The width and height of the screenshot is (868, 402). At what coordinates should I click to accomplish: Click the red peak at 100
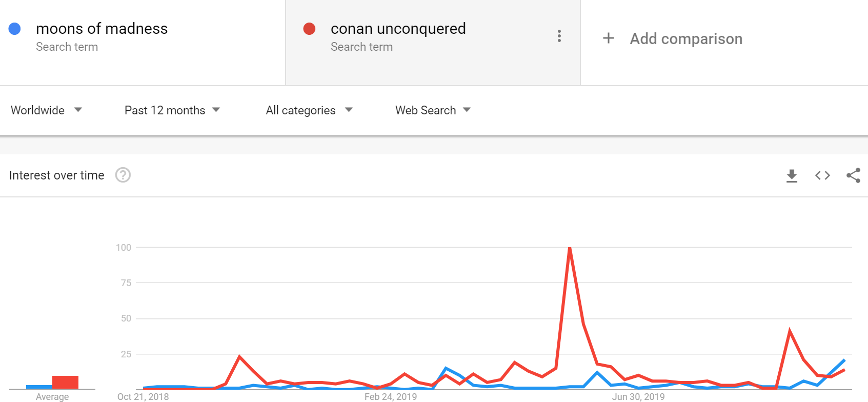(570, 248)
